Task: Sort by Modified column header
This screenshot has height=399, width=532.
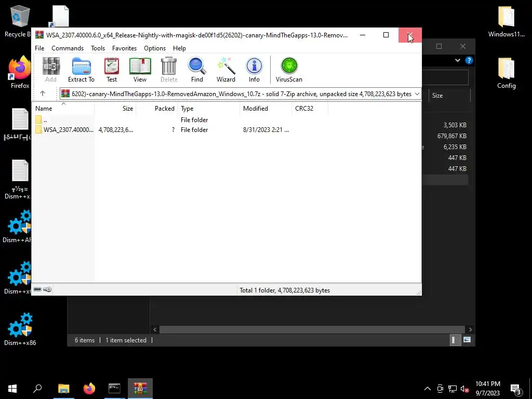Action: pos(265,109)
